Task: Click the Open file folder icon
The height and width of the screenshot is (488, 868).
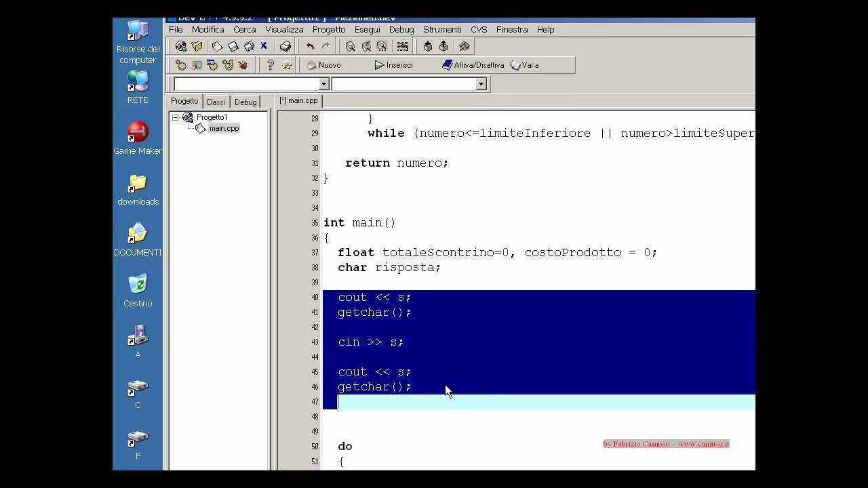Action: (x=197, y=46)
